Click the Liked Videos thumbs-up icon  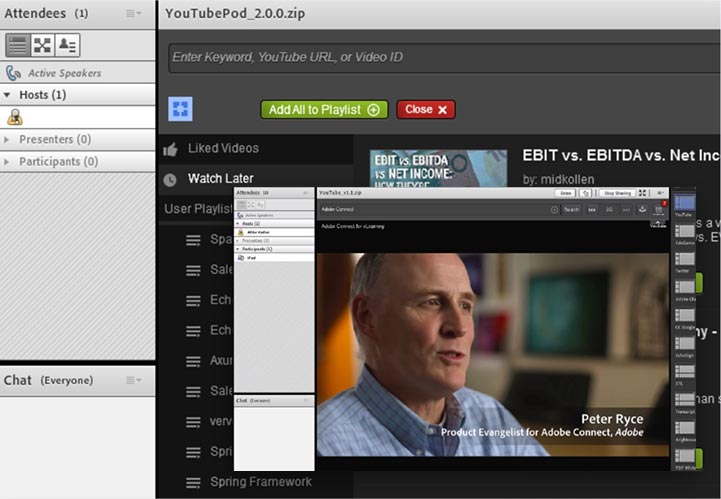171,149
